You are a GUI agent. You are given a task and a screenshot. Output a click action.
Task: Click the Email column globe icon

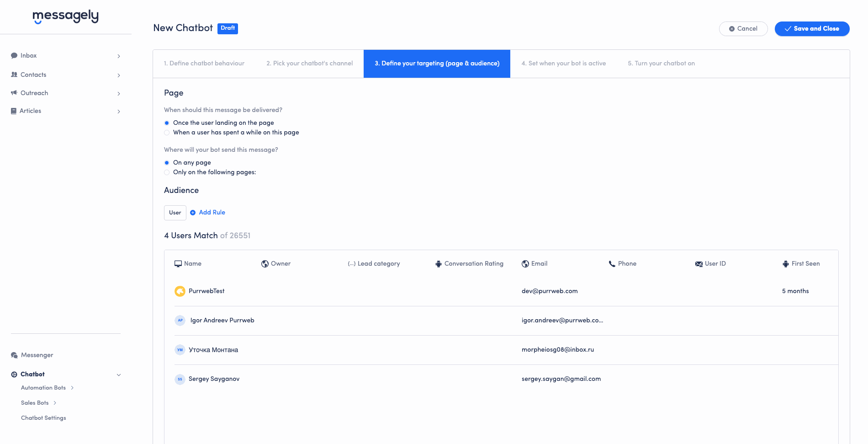(525, 264)
